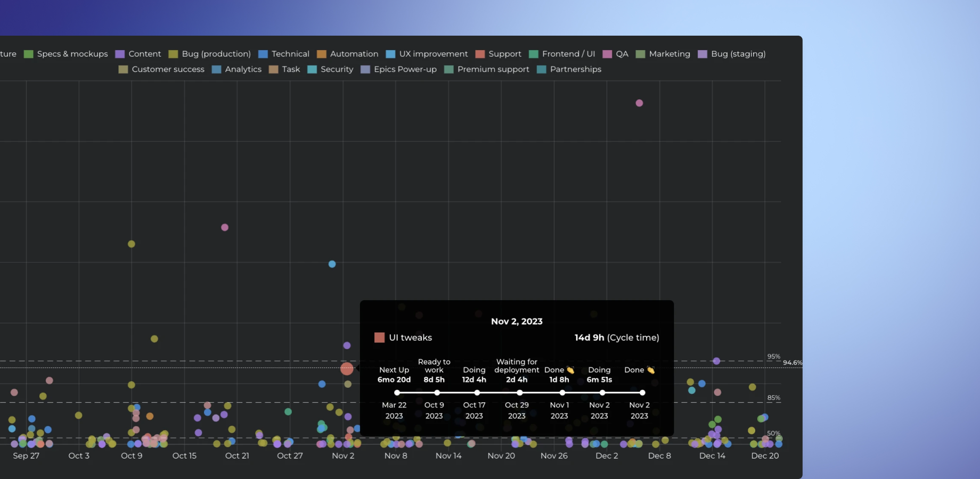This screenshot has height=479, width=980.
Task: Click the 12d 4h Doing duration
Action: point(474,379)
